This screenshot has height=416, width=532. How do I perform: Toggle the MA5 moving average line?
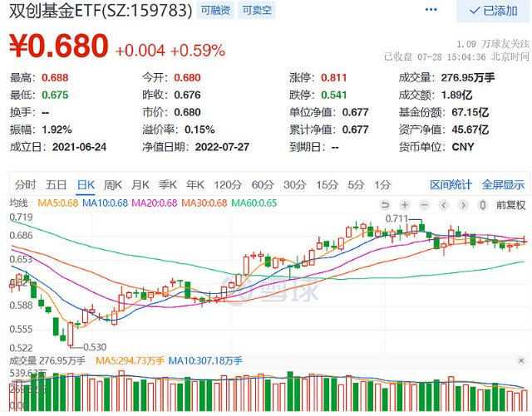[57, 203]
